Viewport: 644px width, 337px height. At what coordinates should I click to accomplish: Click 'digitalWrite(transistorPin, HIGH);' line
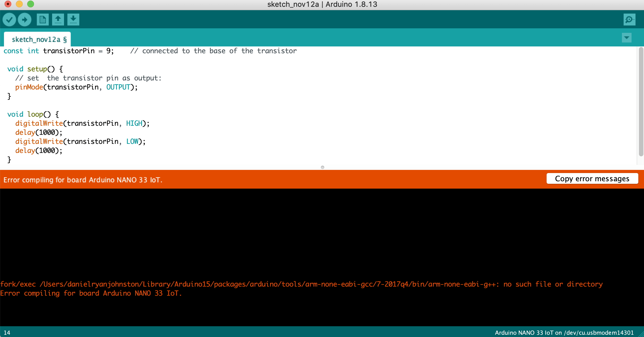(x=82, y=123)
